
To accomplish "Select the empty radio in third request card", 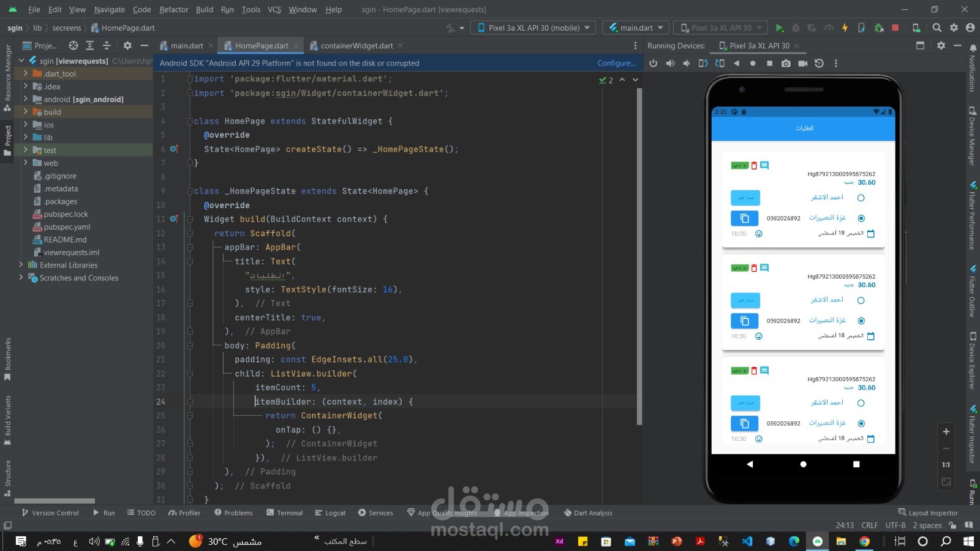I will (861, 403).
